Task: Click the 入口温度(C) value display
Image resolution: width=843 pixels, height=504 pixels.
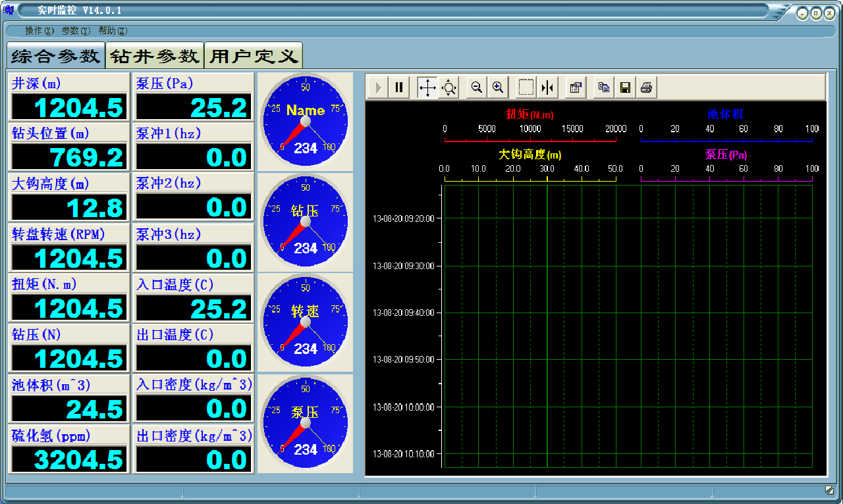Action: tap(194, 309)
